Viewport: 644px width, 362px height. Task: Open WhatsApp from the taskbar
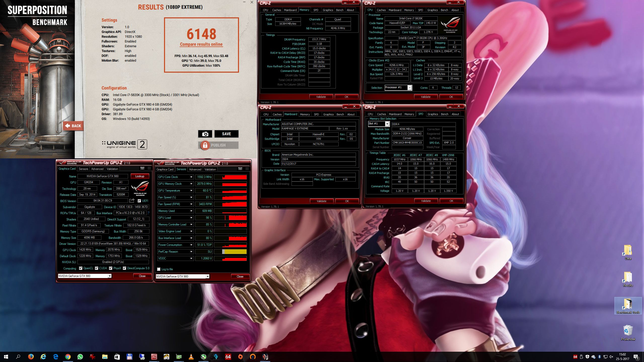80,357
